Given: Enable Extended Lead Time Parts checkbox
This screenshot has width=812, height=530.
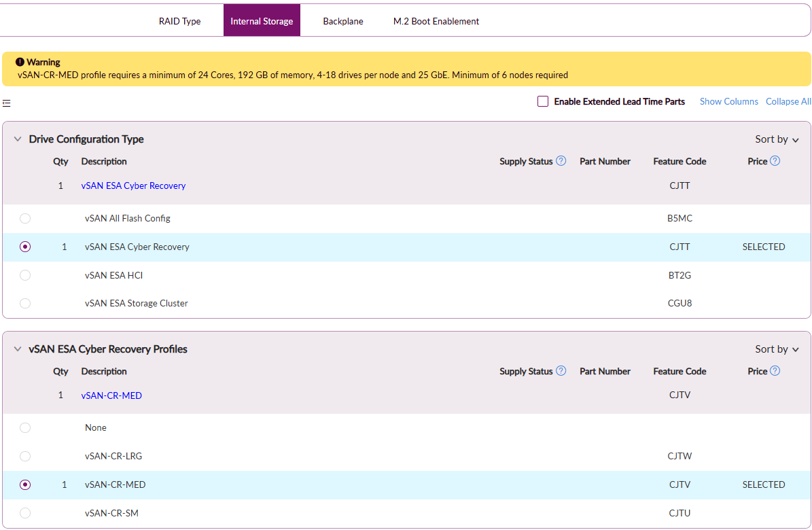Looking at the screenshot, I should click(543, 101).
